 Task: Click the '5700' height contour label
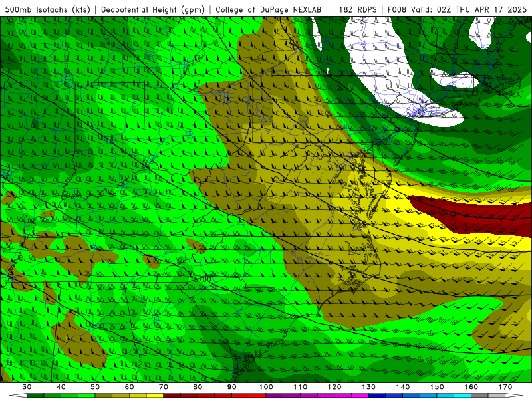point(203,279)
